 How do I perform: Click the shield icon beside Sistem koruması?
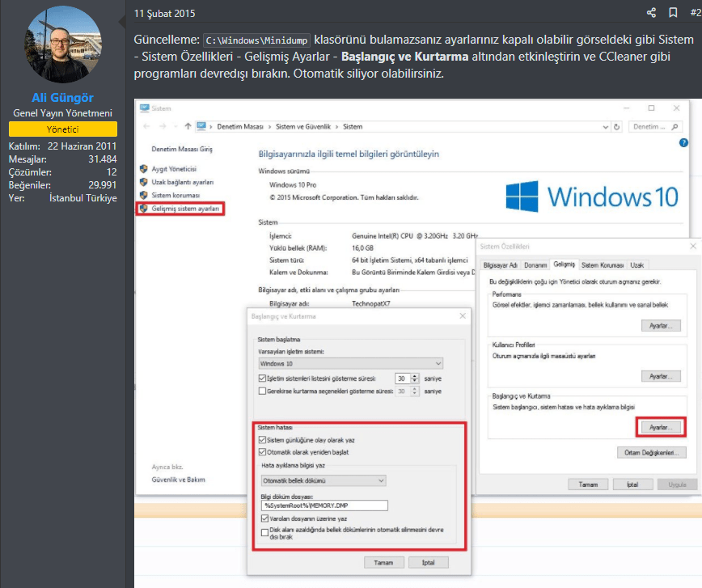click(144, 195)
